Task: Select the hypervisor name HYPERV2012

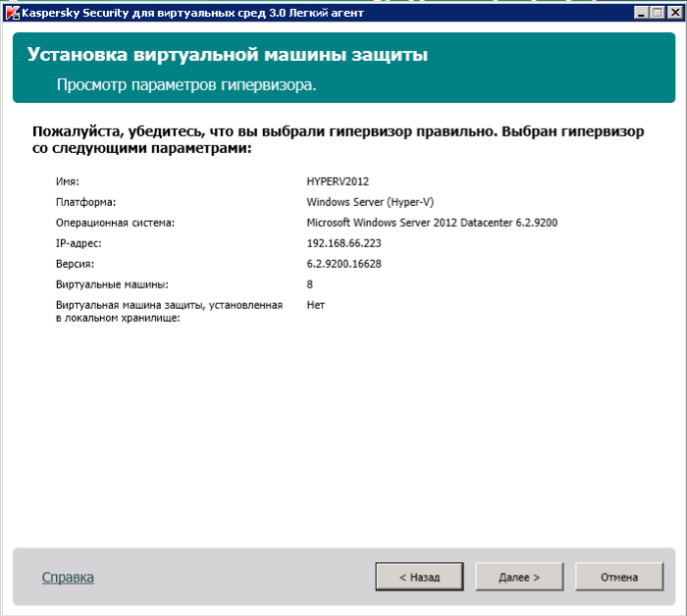Action: [x=338, y=181]
